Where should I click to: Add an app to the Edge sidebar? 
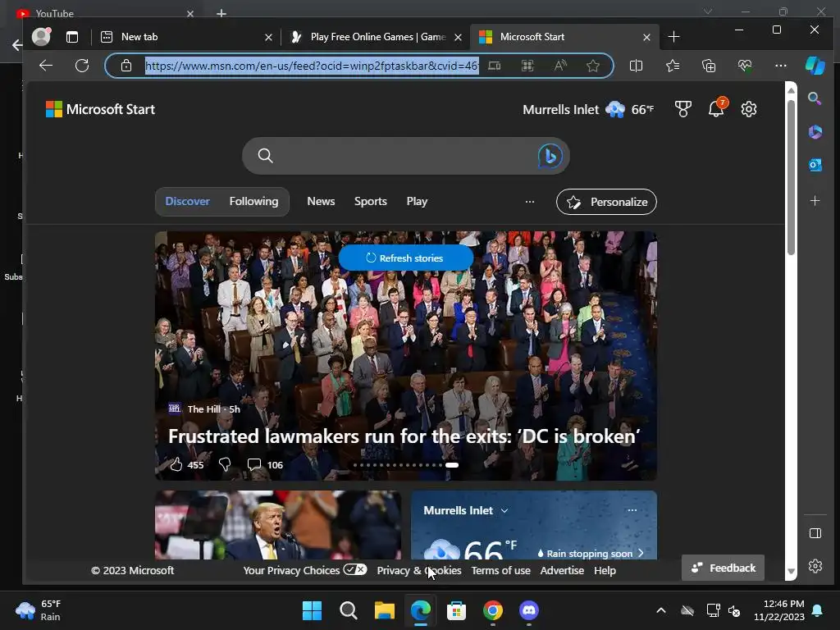[815, 201]
